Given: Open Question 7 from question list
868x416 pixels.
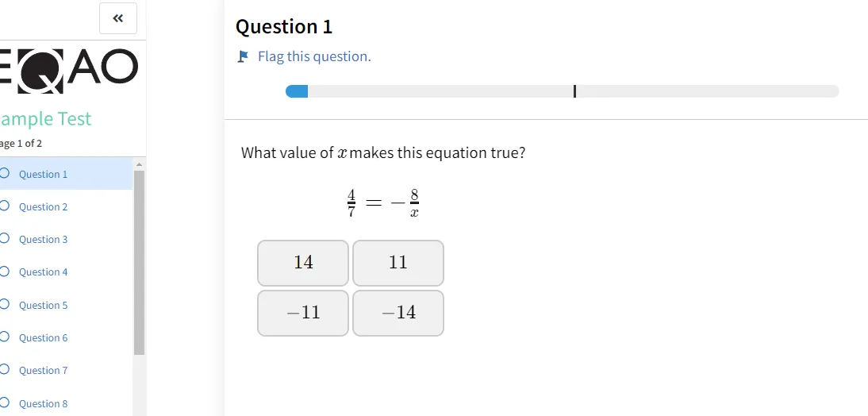Looking at the screenshot, I should pyautogui.click(x=43, y=371).
